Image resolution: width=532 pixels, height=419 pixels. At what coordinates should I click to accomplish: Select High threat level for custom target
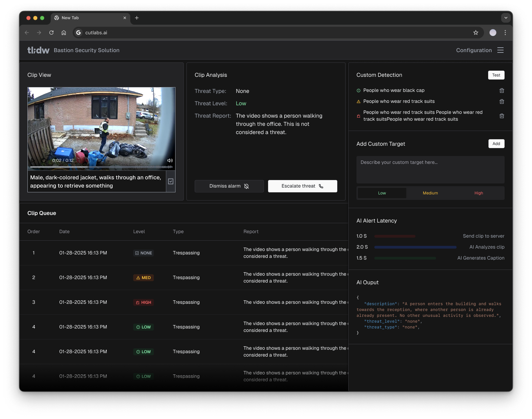point(479,193)
